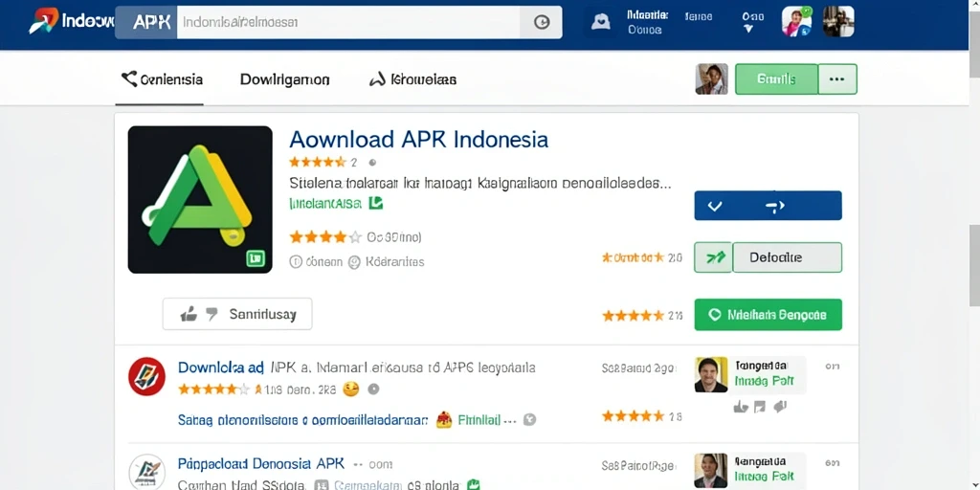
Task: Click the green Fhinilail link
Action: click(x=479, y=420)
